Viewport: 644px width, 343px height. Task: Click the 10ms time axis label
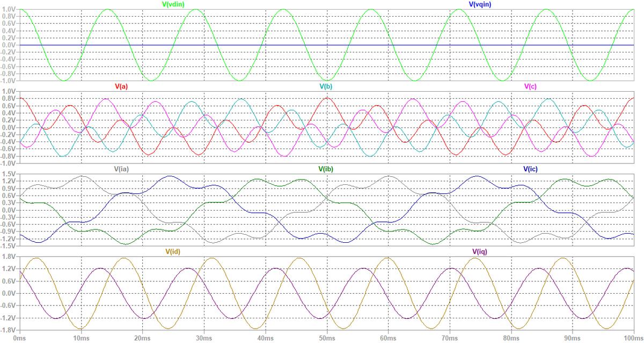[x=81, y=339]
